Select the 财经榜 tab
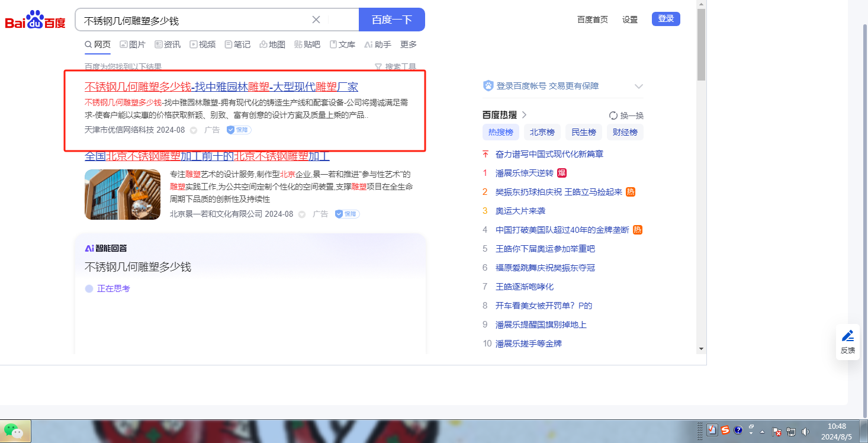Image resolution: width=868 pixels, height=443 pixels. pyautogui.click(x=625, y=132)
